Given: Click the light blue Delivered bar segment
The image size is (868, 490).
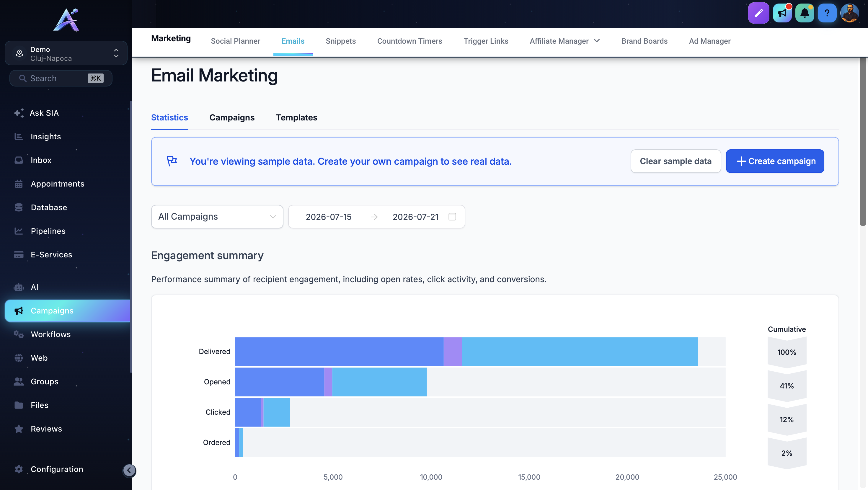Looking at the screenshot, I should [580, 352].
